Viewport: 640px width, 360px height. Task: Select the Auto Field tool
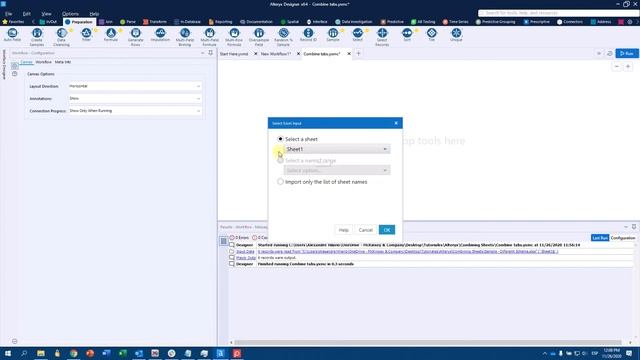[12, 35]
